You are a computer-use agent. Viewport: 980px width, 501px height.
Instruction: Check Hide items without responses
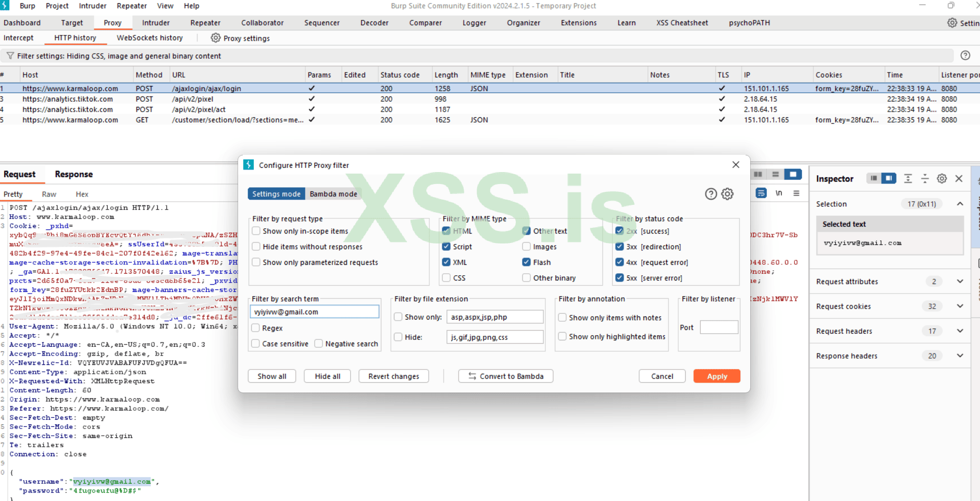pyautogui.click(x=256, y=247)
